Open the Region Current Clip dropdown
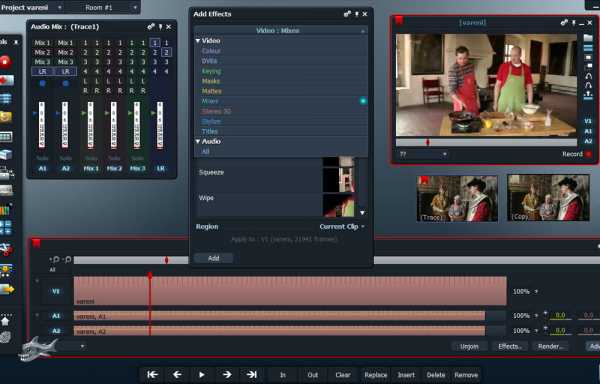Viewport: 600px width, 384px height. pyautogui.click(x=342, y=226)
